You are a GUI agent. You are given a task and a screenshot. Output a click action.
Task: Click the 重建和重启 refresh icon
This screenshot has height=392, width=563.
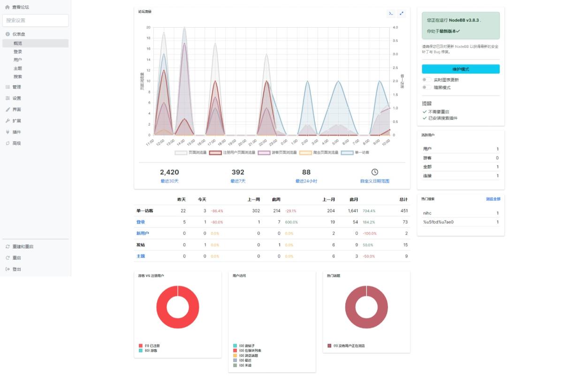pos(8,247)
